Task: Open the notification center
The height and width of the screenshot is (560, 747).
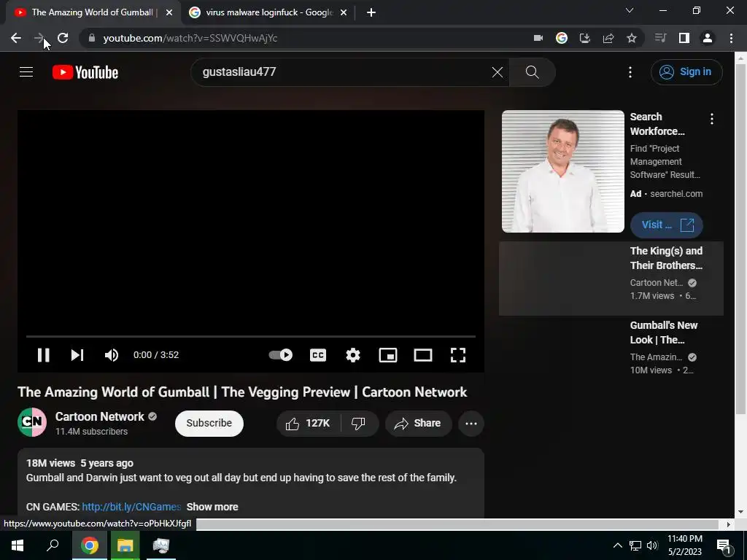Action: click(724, 545)
